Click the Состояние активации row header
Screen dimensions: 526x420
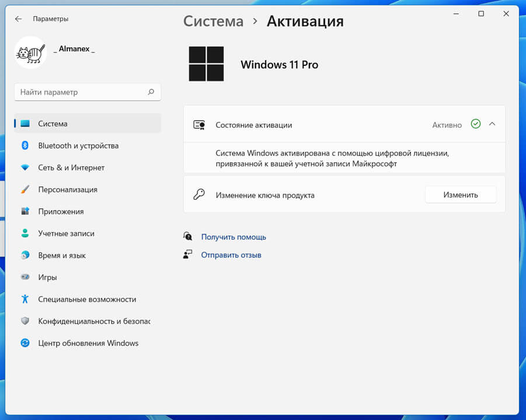pyautogui.click(x=344, y=125)
